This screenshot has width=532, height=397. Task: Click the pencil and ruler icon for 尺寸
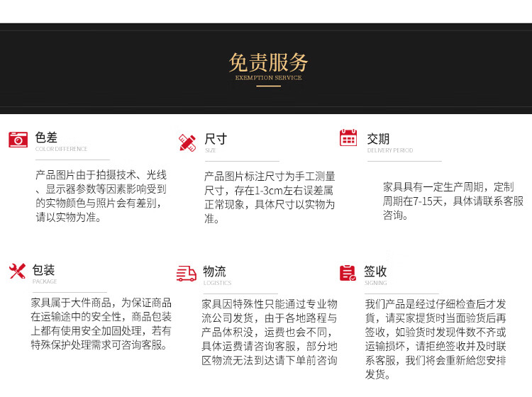[187, 142]
